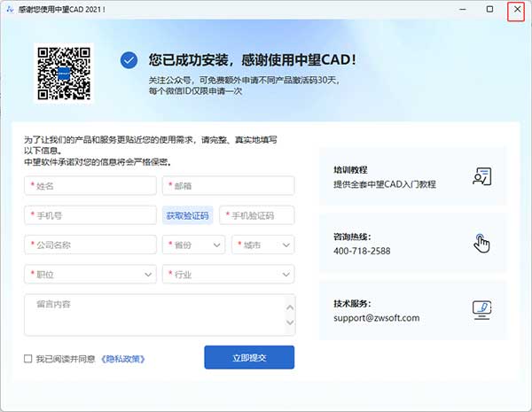The width and height of the screenshot is (532, 412).
Task: Click the ZWCAD app logo in title bar
Action: (x=10, y=9)
